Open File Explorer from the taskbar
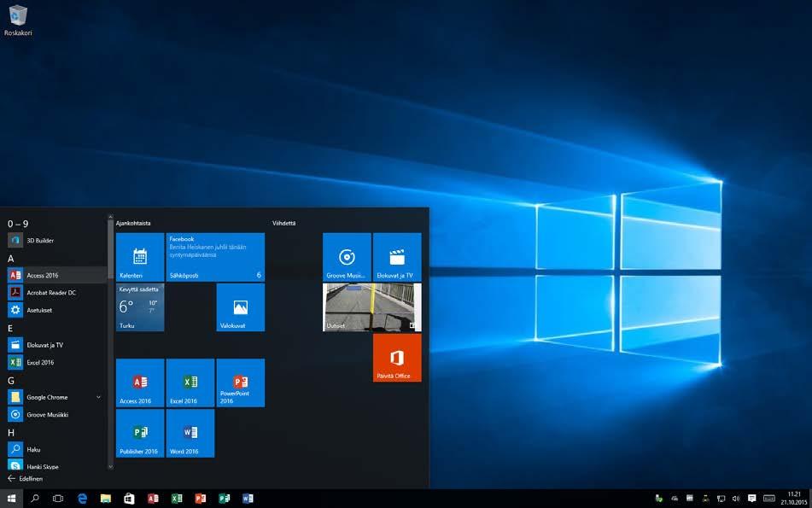Image resolution: width=812 pixels, height=508 pixels. tap(106, 498)
